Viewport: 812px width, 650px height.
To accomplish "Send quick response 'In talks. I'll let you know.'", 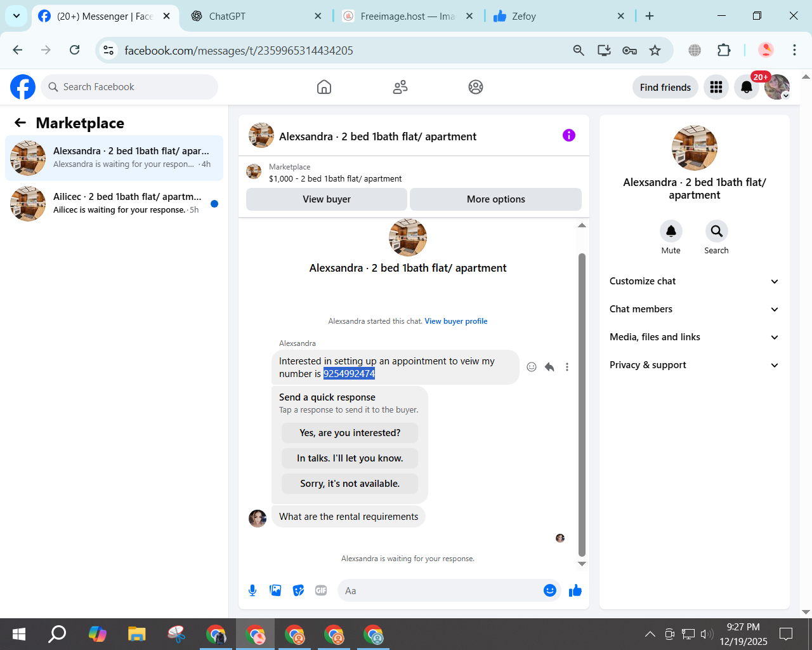I will 350,458.
